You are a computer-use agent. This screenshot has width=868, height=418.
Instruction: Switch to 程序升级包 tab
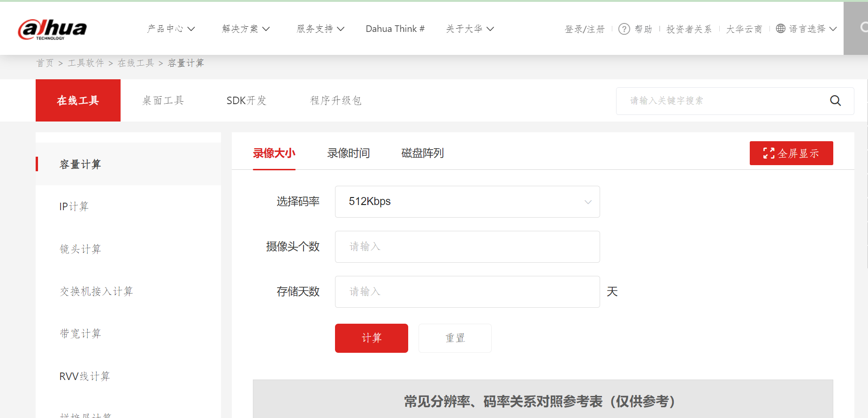click(336, 100)
